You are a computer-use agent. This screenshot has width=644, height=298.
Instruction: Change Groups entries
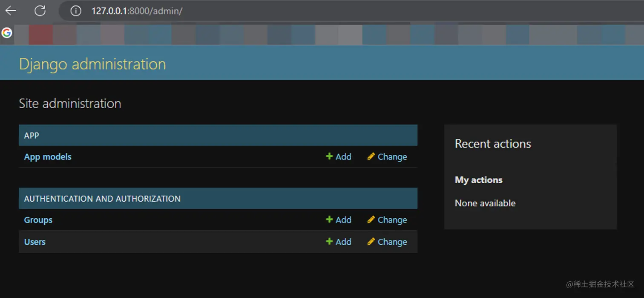pos(387,220)
